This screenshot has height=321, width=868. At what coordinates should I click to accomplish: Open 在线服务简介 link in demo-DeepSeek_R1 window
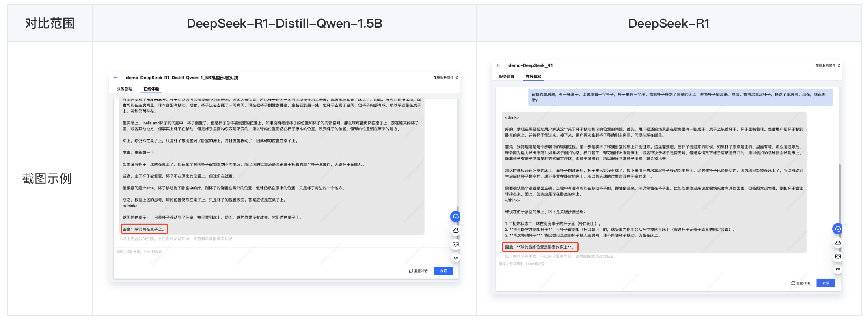coord(828,65)
